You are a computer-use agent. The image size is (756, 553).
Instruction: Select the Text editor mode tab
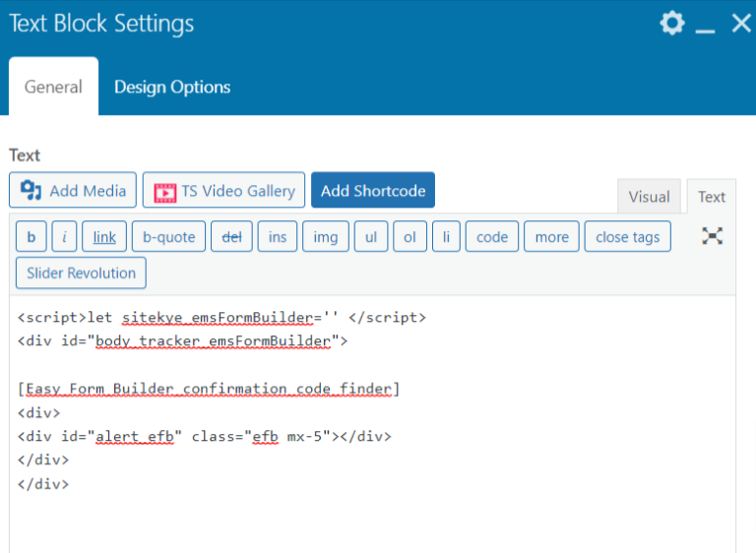coord(711,197)
